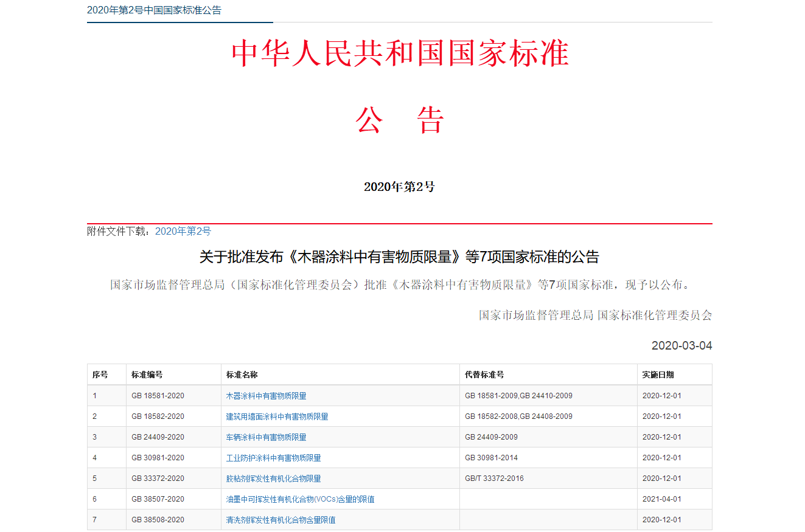Click the GB 30981-2014 replaced standard cell
805x532 pixels.
(491, 458)
